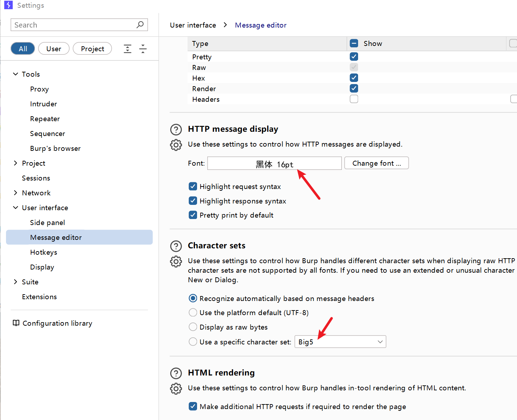Toggle Highlight request syntax
This screenshot has height=420, width=517.
pyautogui.click(x=193, y=186)
